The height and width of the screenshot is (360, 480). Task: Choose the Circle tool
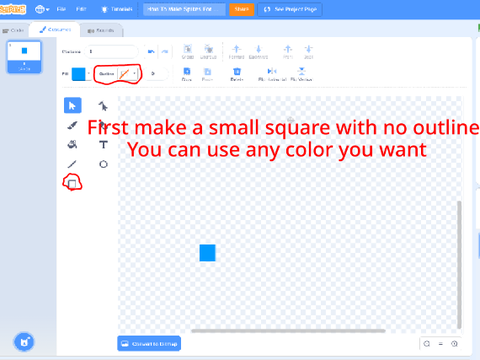click(x=103, y=164)
